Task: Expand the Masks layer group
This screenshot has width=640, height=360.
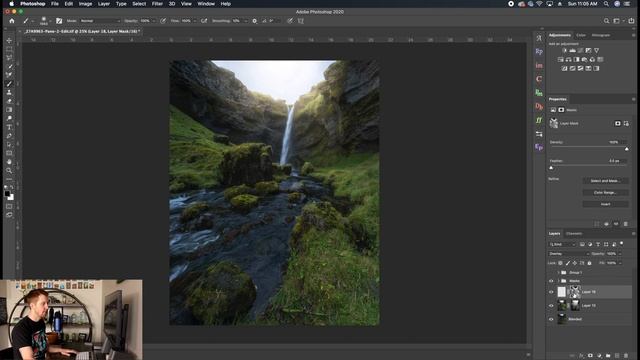Action: click(x=559, y=281)
